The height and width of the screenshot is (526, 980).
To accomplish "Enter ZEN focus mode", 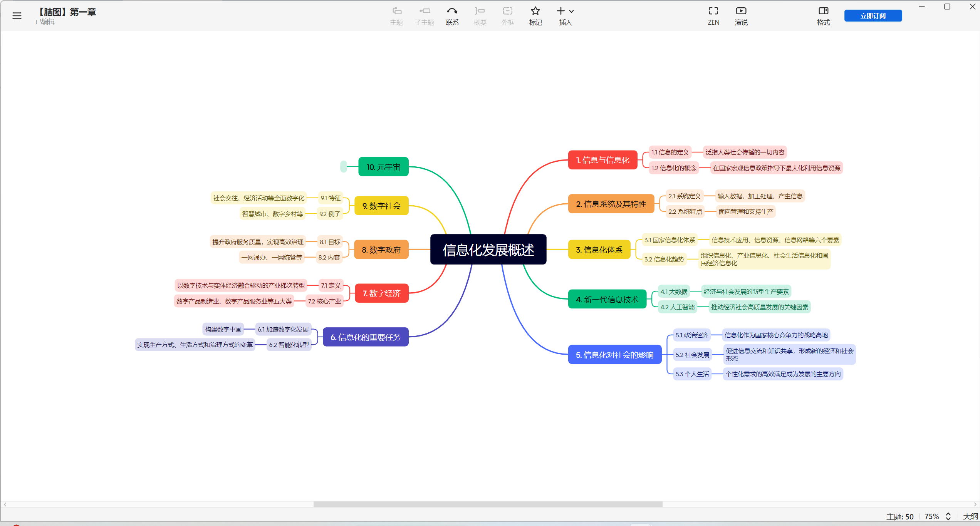I will pos(713,15).
